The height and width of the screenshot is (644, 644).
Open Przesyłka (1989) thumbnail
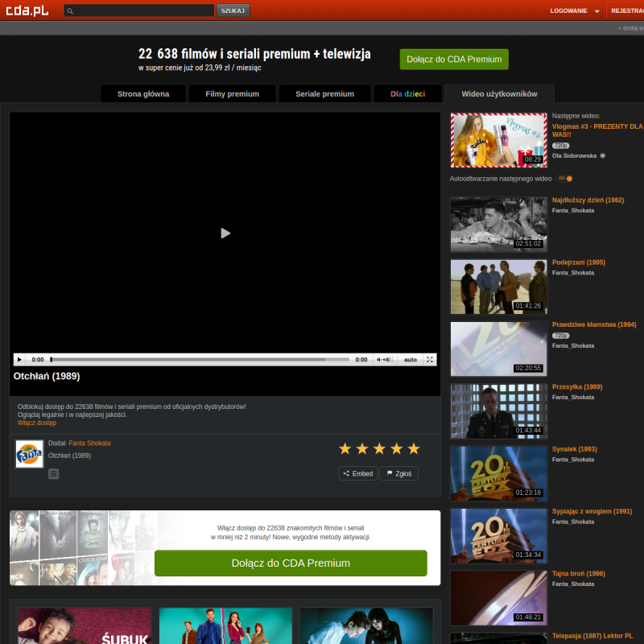tap(498, 411)
